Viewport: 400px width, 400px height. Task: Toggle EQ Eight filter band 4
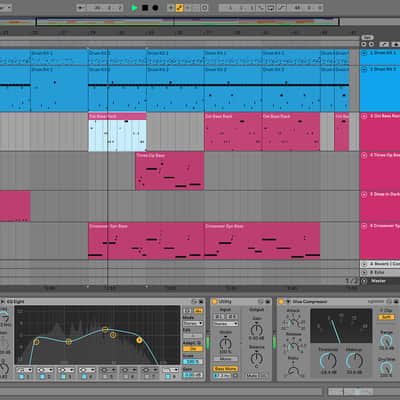[84, 376]
